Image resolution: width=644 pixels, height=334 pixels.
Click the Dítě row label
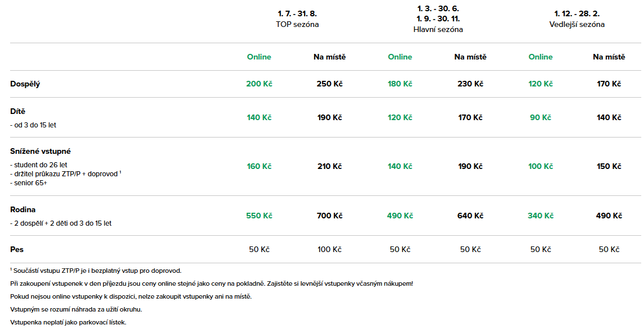(x=18, y=112)
